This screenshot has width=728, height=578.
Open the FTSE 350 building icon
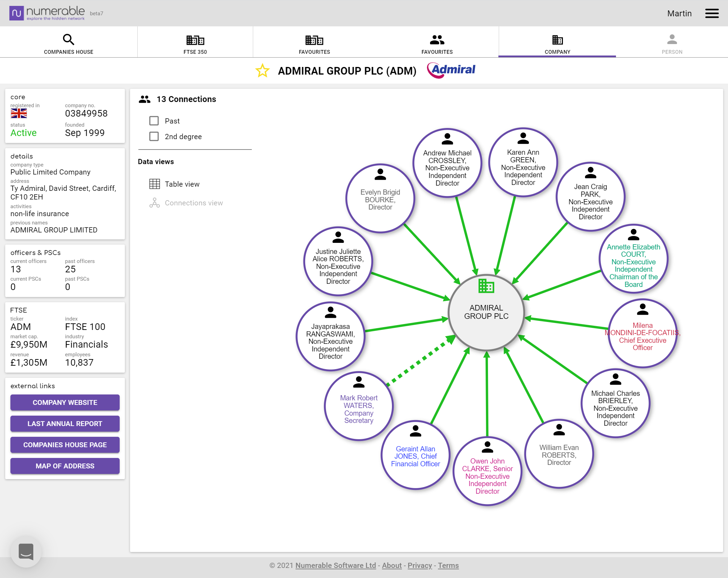195,40
